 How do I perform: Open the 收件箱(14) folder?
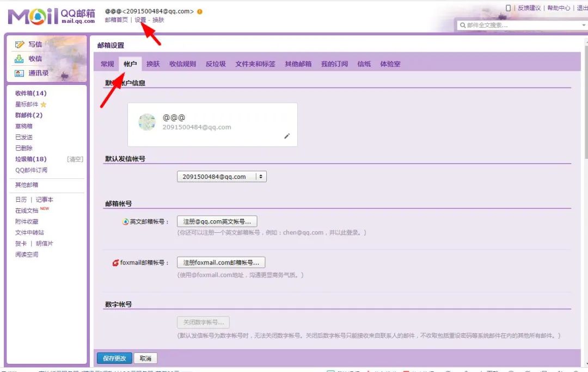pos(30,94)
